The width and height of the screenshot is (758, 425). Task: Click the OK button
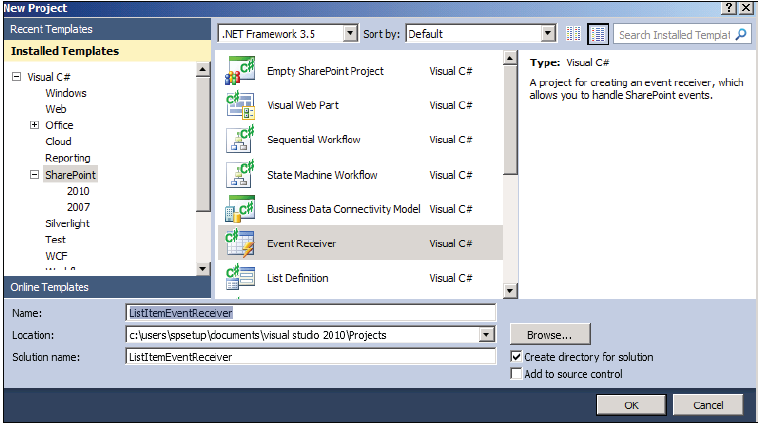[631, 405]
